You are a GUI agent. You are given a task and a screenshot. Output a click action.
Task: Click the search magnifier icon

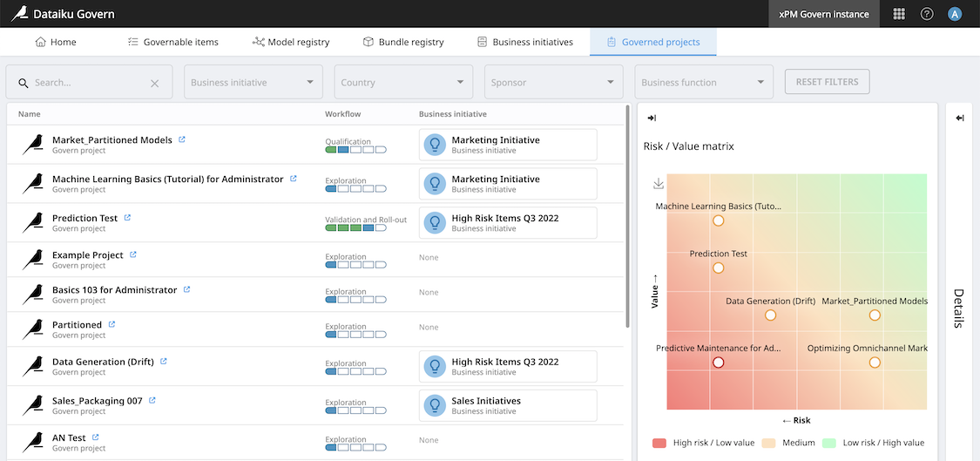tap(24, 83)
